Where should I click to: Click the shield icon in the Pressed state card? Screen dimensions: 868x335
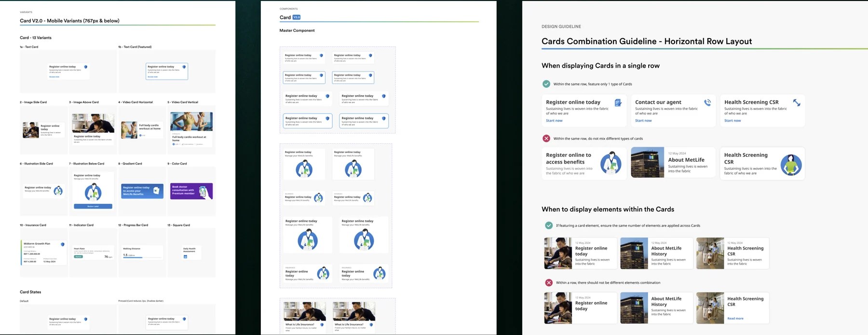click(184, 319)
